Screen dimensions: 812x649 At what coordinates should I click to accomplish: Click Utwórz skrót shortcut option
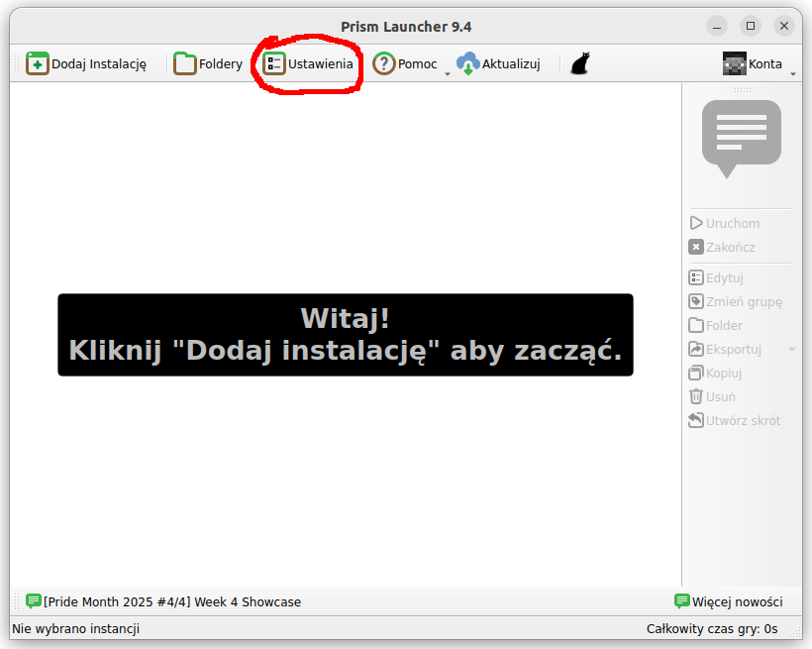tap(735, 421)
